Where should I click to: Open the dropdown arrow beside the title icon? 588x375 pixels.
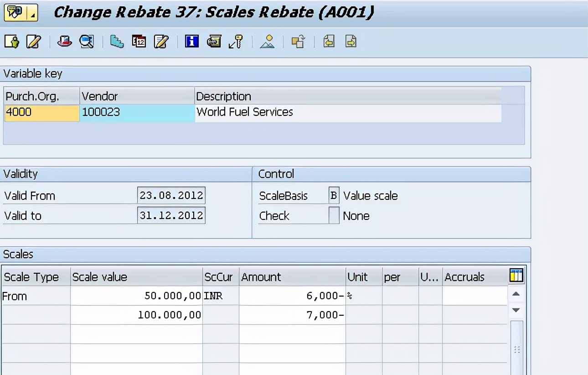point(32,13)
